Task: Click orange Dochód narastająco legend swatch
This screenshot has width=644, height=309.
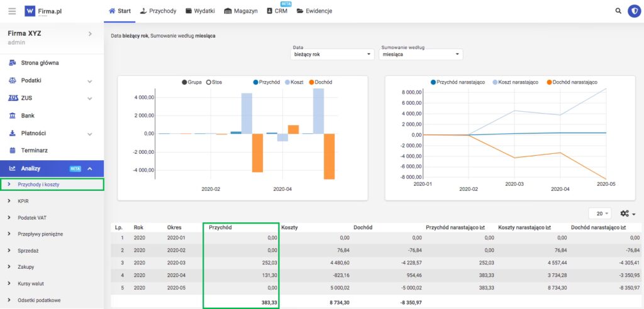Action: pos(548,82)
